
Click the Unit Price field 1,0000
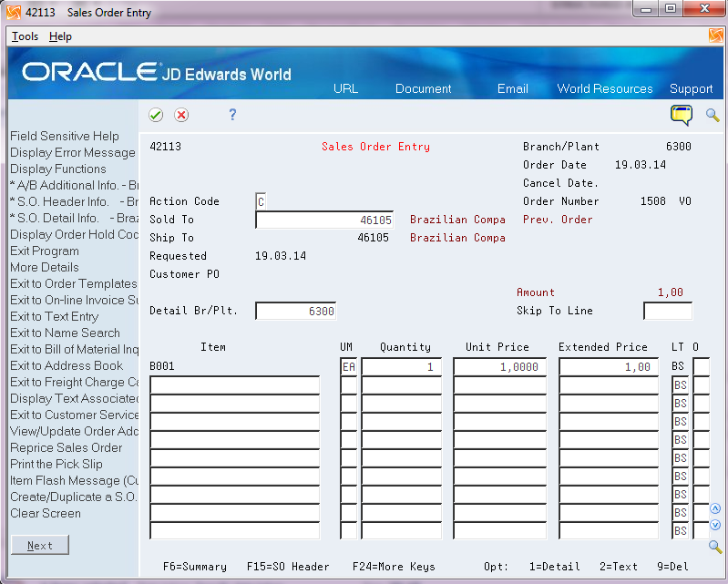tap(500, 367)
